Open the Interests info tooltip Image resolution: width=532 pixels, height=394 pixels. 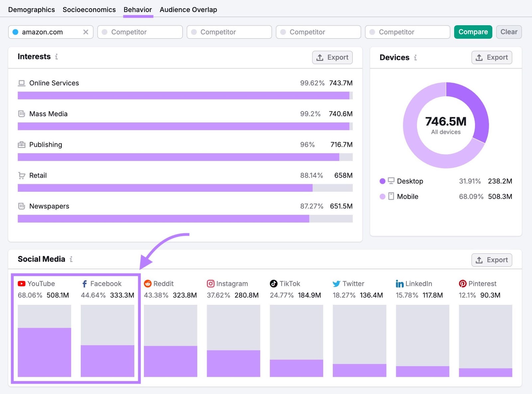[56, 57]
